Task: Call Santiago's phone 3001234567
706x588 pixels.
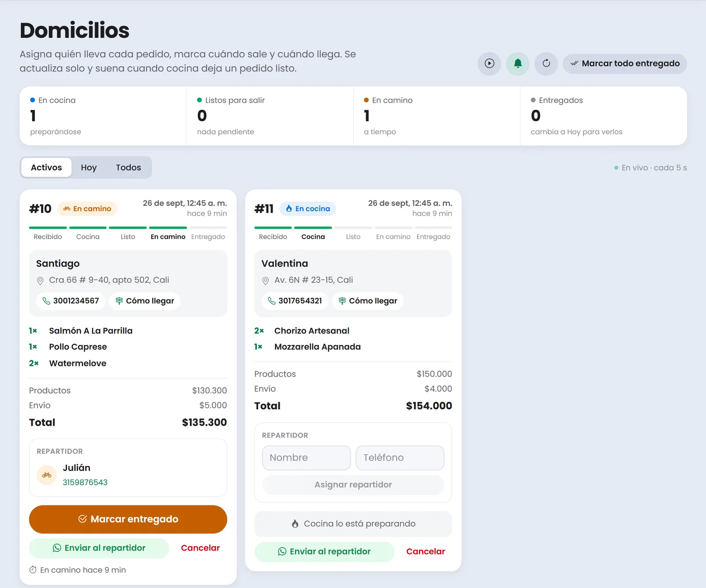Action: pyautogui.click(x=71, y=301)
